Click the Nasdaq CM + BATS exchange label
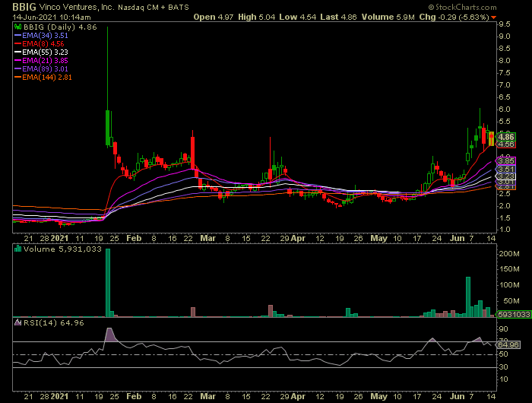 pyautogui.click(x=154, y=7)
